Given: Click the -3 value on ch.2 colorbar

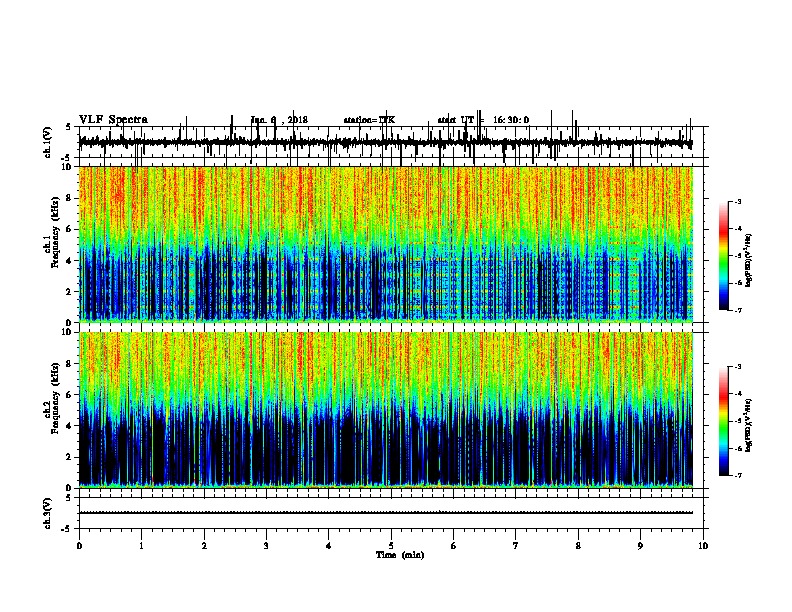Looking at the screenshot, I should (738, 367).
